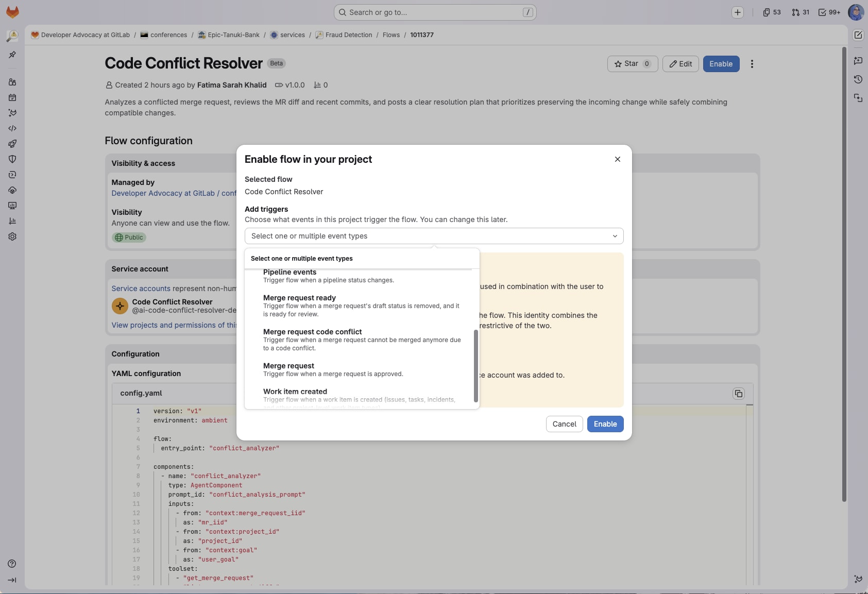
Task: Click the Create new plus button
Action: click(x=738, y=12)
